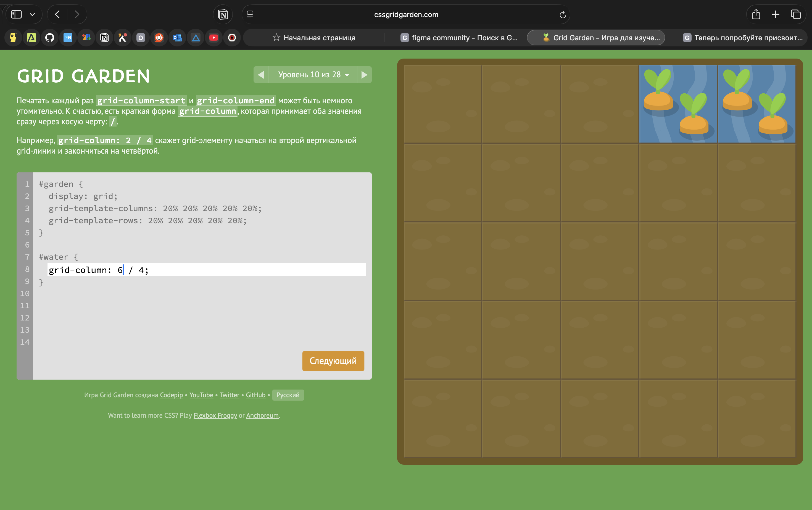Open a new tab with plus icon

click(776, 14)
